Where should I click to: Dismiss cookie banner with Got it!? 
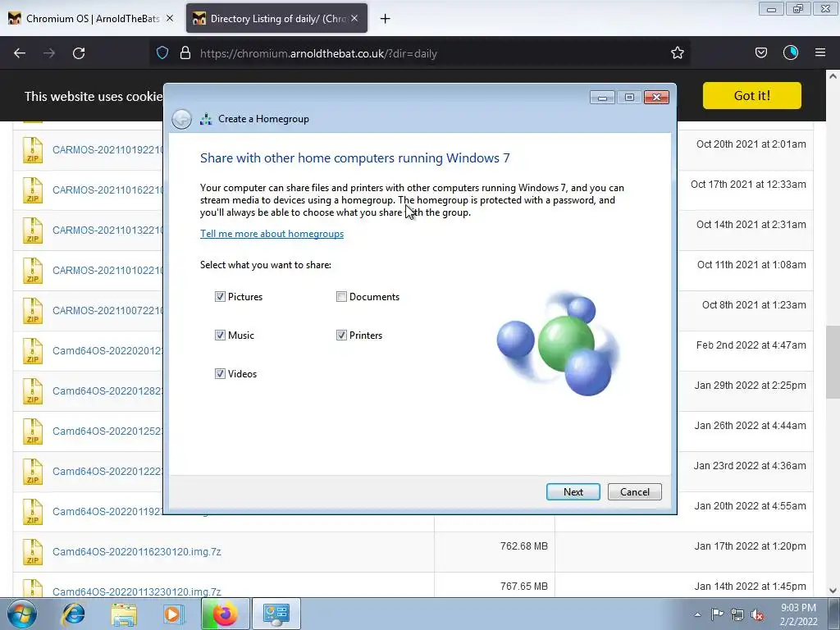click(x=752, y=95)
